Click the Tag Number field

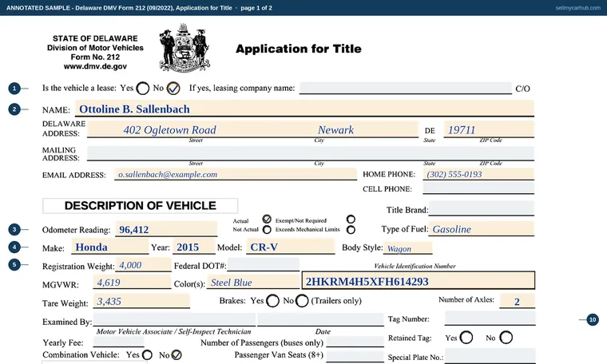pyautogui.click(x=490, y=318)
